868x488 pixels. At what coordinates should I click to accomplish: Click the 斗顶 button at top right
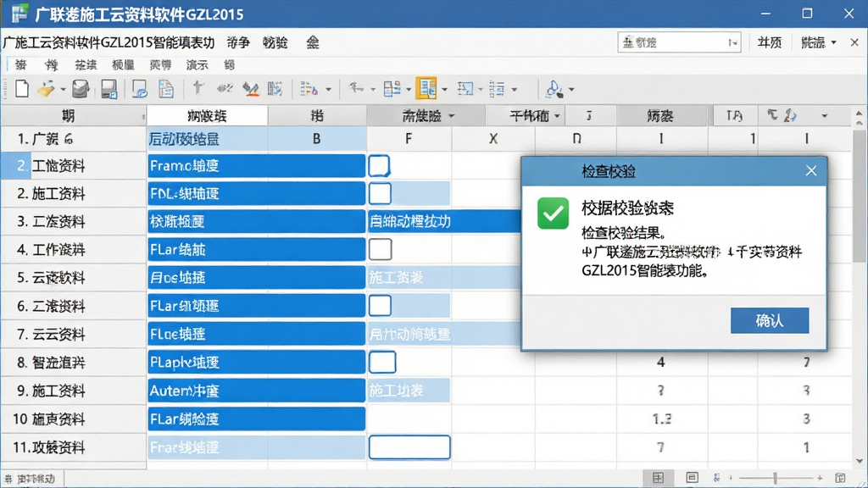click(x=770, y=42)
